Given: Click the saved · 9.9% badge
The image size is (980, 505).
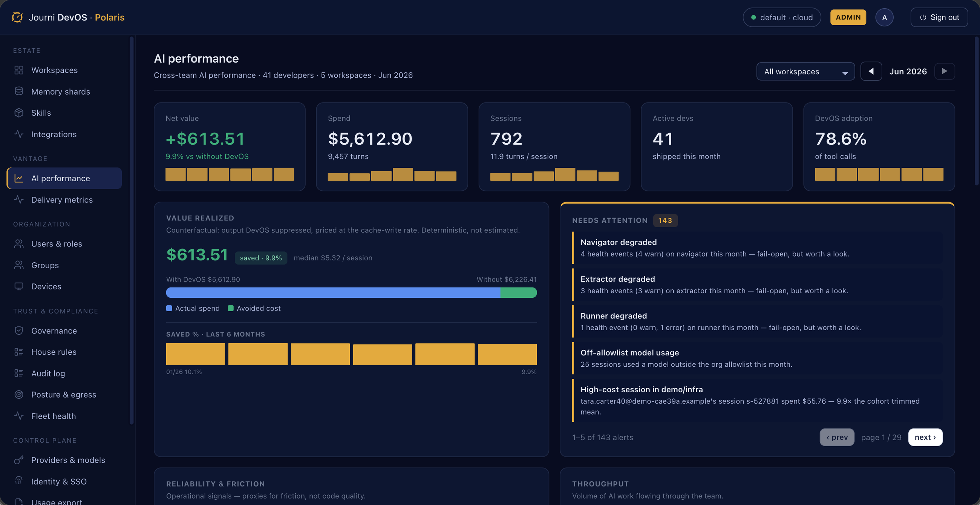Looking at the screenshot, I should 261,258.
